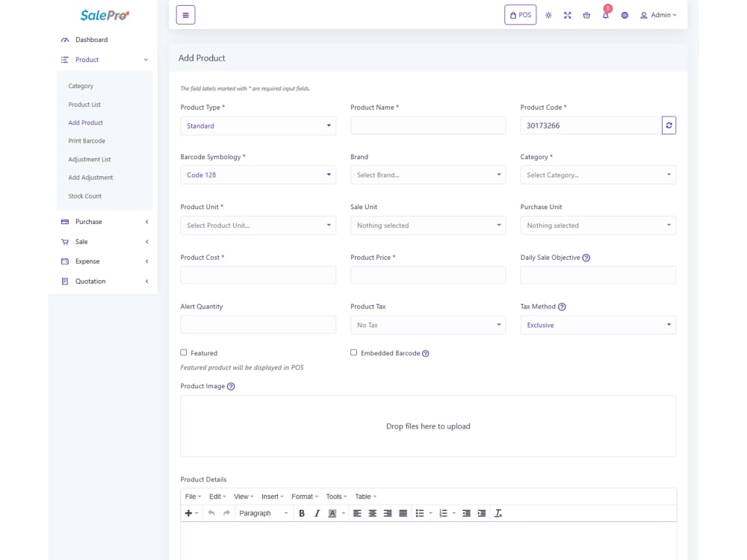The image size is (747, 560).
Task: Open the sidebar hamburger menu button
Action: click(x=185, y=14)
